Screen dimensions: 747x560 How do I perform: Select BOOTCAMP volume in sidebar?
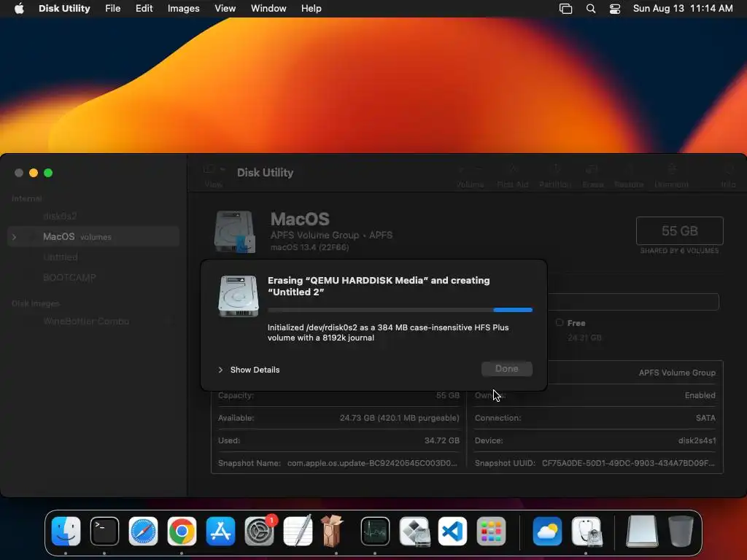(69, 278)
